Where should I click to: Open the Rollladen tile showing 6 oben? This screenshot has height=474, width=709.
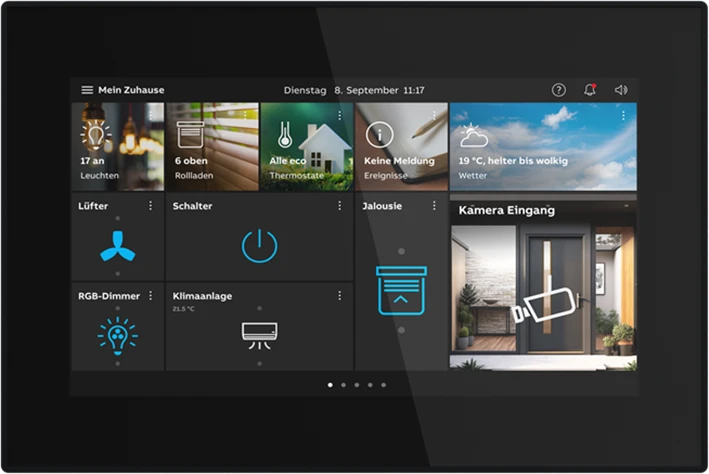[x=211, y=147]
